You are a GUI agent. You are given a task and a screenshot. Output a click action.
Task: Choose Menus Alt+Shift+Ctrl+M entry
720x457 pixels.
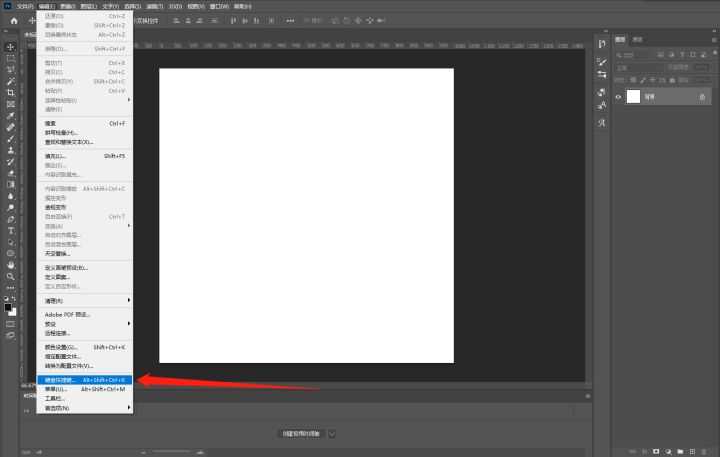click(x=85, y=389)
